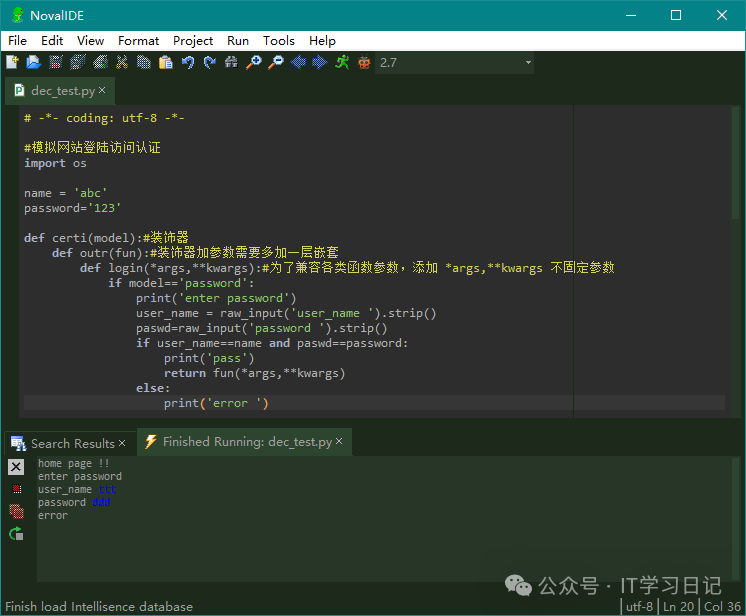Close the dec_test.py editor tab

tap(100, 91)
